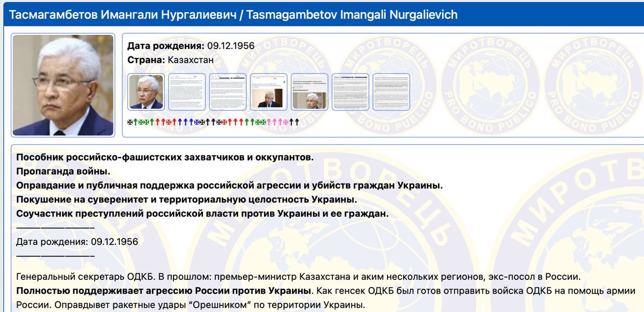Click the line 'Пособник российско-фашистских захватчиков и оккупантов.'
This screenshot has width=644, height=312.
pyautogui.click(x=165, y=157)
